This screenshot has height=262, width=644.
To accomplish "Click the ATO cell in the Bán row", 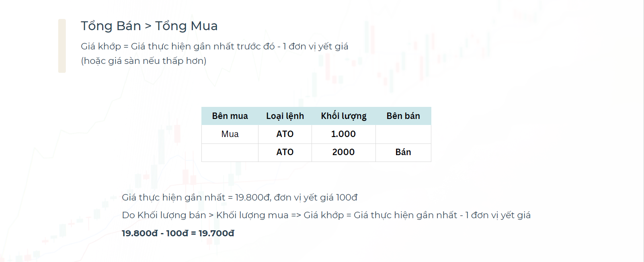I will tap(285, 152).
